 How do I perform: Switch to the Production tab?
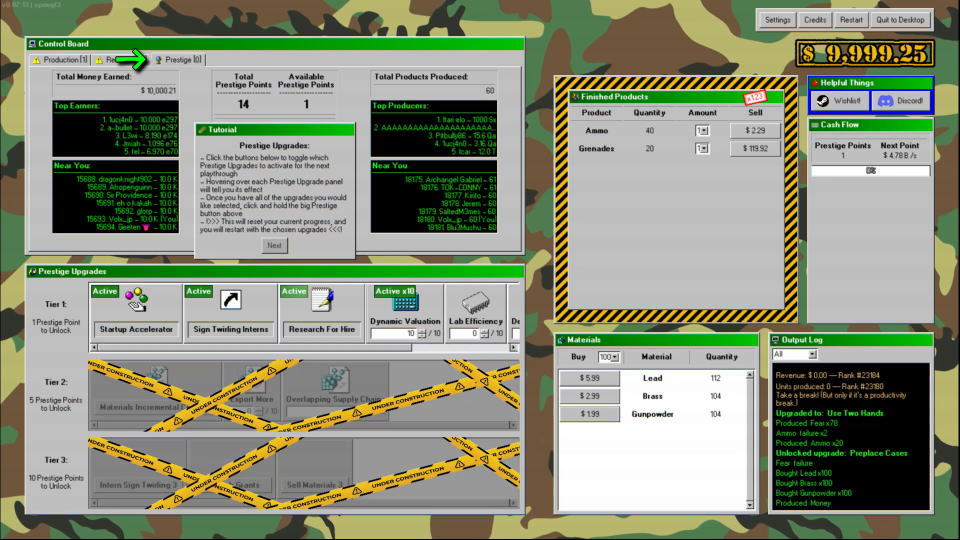(60, 60)
